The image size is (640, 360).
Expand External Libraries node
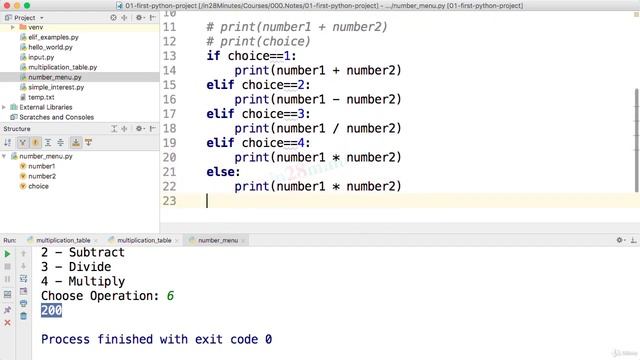(4, 107)
